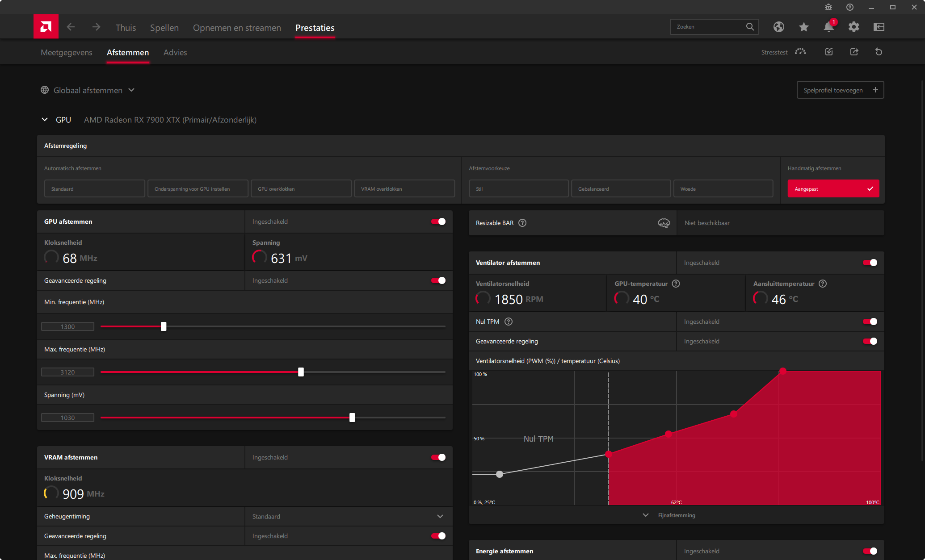Select VRAM overklokken option

coord(404,188)
